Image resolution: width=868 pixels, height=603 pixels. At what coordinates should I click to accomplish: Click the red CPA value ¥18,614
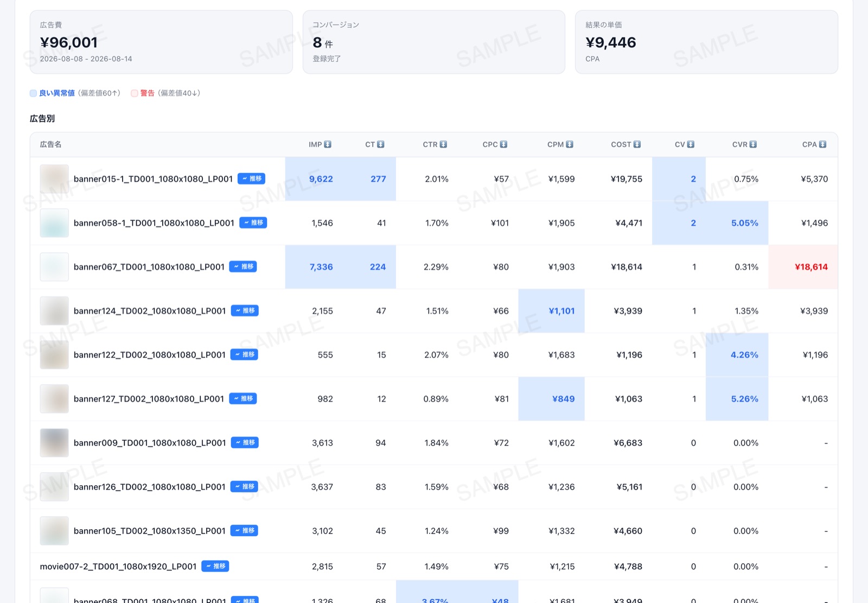pos(811,266)
